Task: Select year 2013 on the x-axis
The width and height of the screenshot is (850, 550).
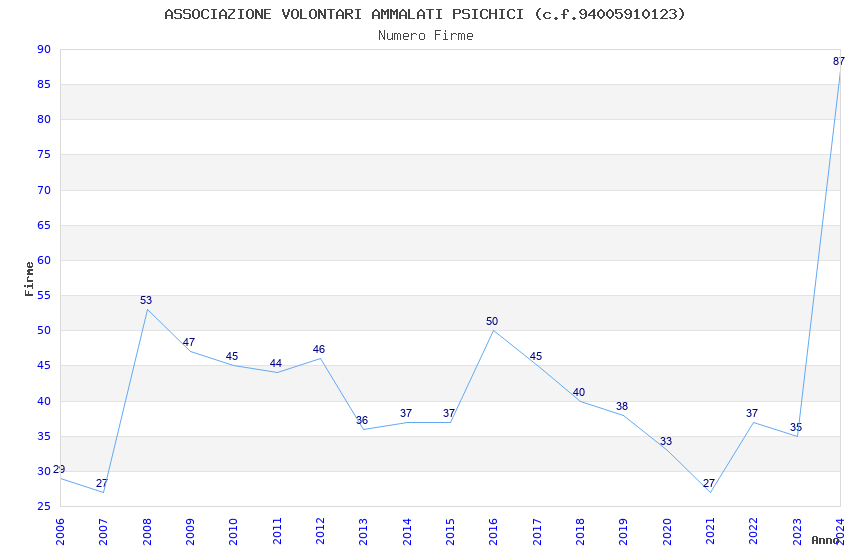Action: click(363, 532)
